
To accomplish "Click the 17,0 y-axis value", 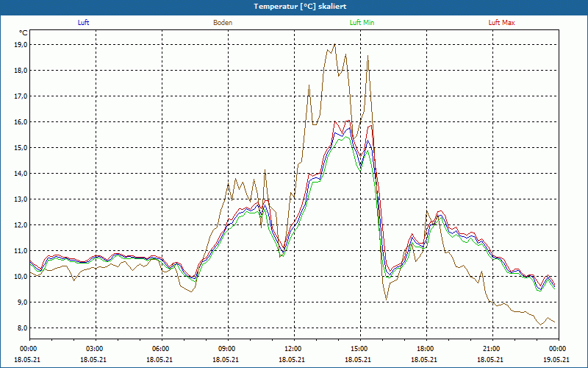I will (x=21, y=96).
